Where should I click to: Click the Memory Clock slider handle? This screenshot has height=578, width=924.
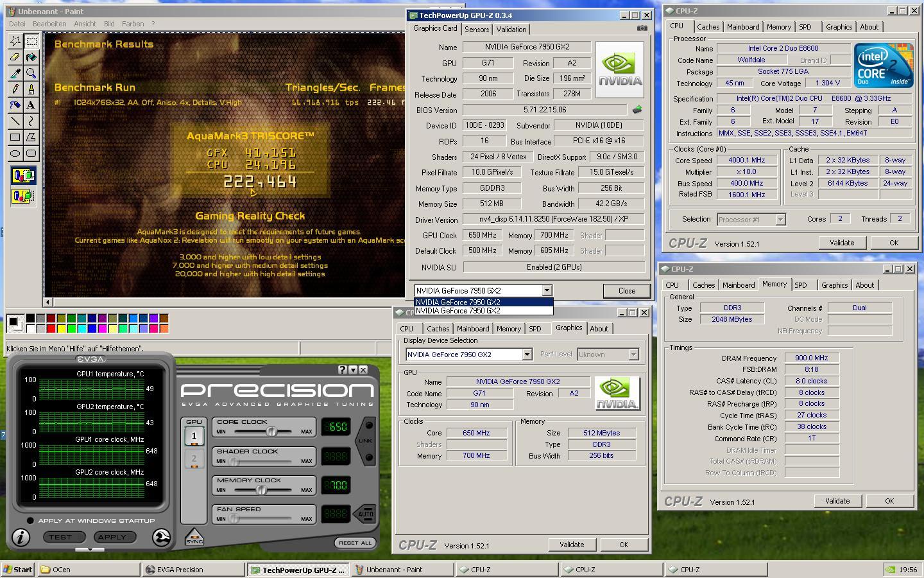point(261,490)
